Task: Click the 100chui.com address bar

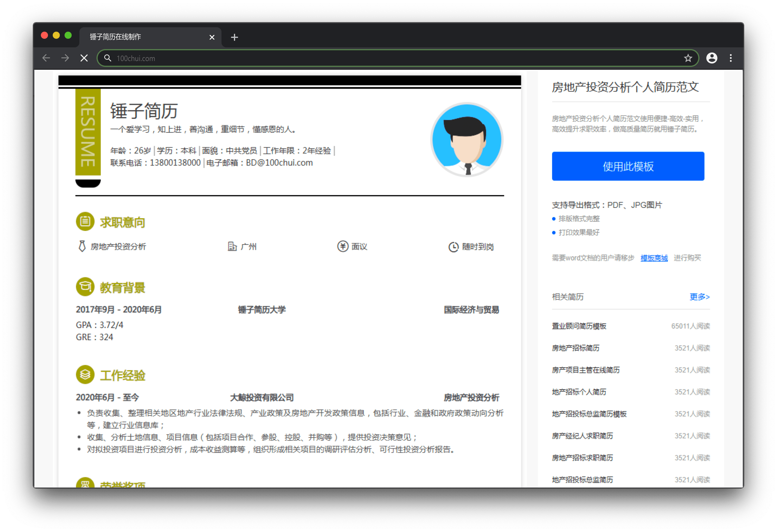Action: tap(397, 58)
